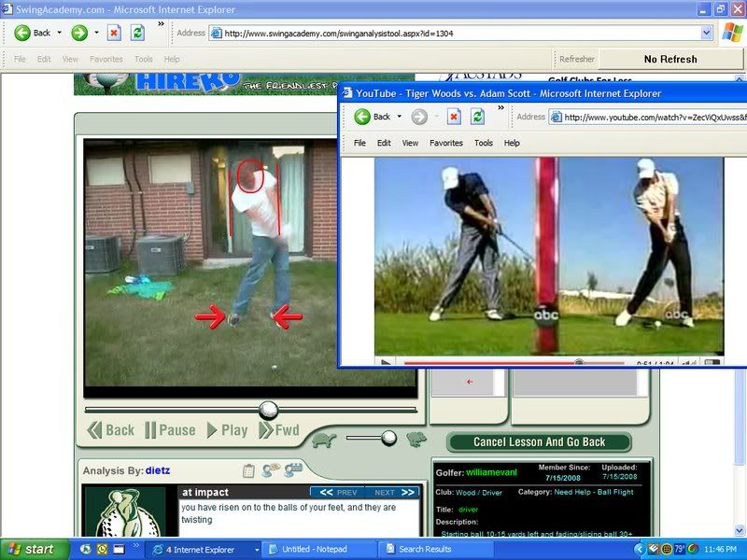Expand Back history dropdown in YouTube window
Image resolution: width=747 pixels, height=560 pixels.
(399, 117)
